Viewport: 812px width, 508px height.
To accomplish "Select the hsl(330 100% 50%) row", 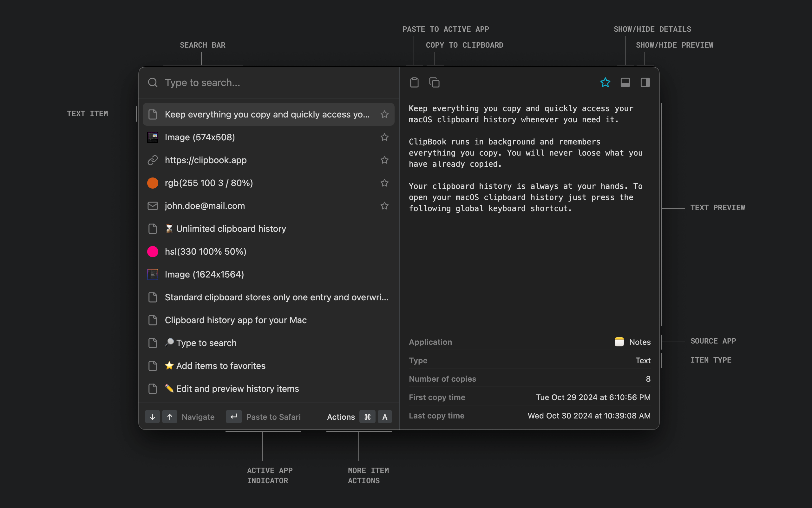I will pyautogui.click(x=268, y=251).
